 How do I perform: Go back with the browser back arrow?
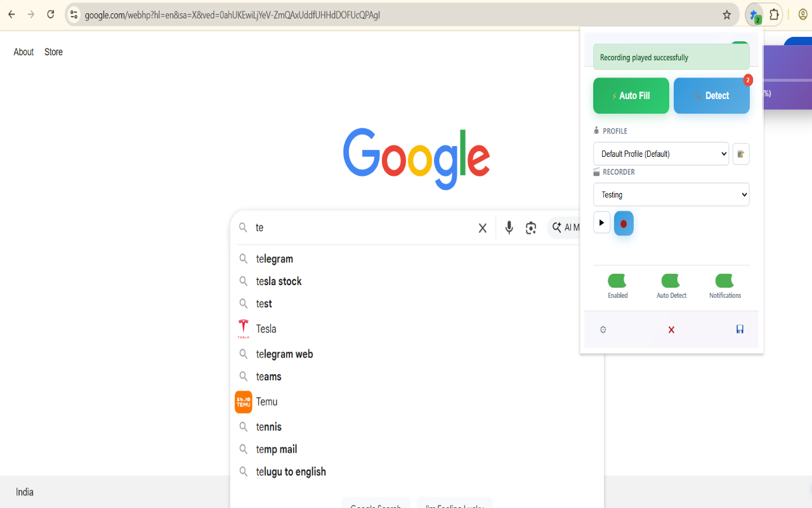(11, 15)
